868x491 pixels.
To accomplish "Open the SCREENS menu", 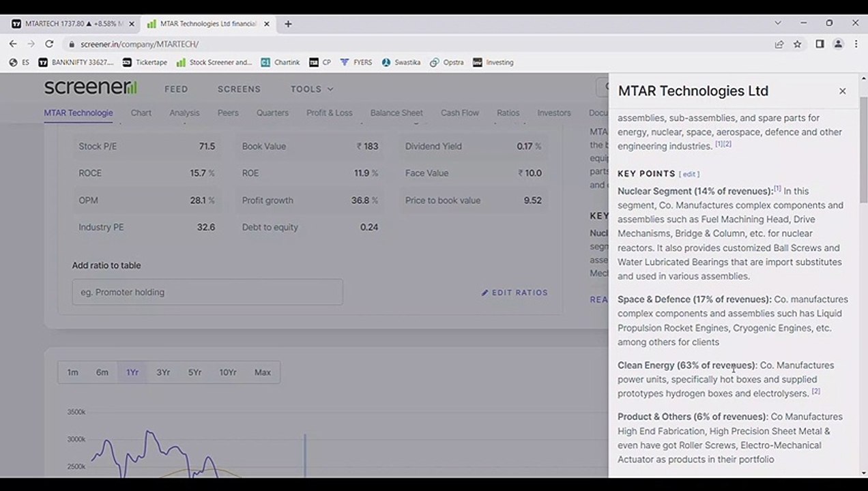I will pos(239,89).
